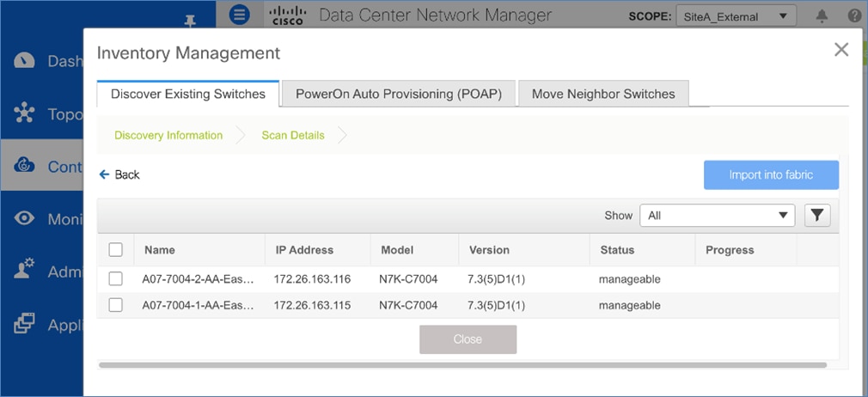Open the notifications bell icon
Image resolution: width=868 pixels, height=397 pixels.
click(822, 16)
